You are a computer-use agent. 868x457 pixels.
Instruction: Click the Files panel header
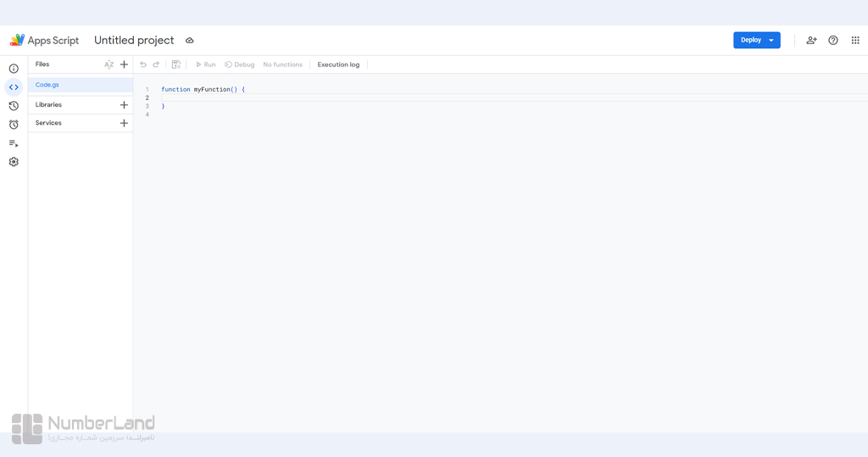[x=42, y=64]
